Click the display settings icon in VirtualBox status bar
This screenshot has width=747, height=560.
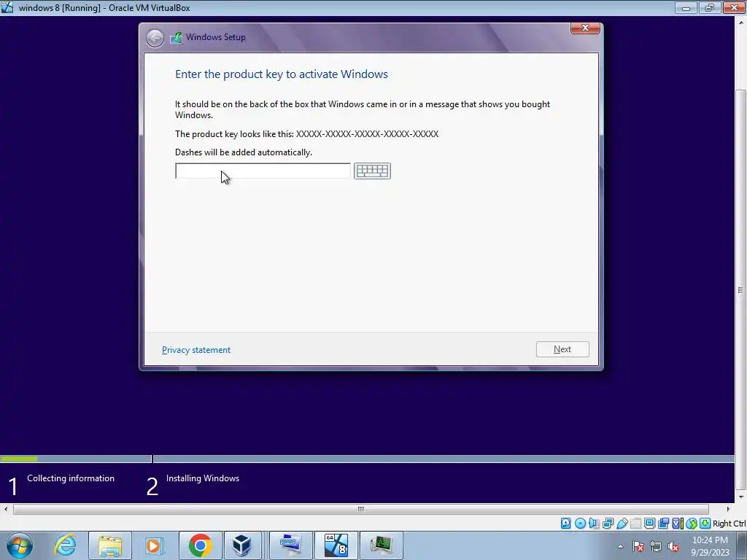[x=649, y=524]
